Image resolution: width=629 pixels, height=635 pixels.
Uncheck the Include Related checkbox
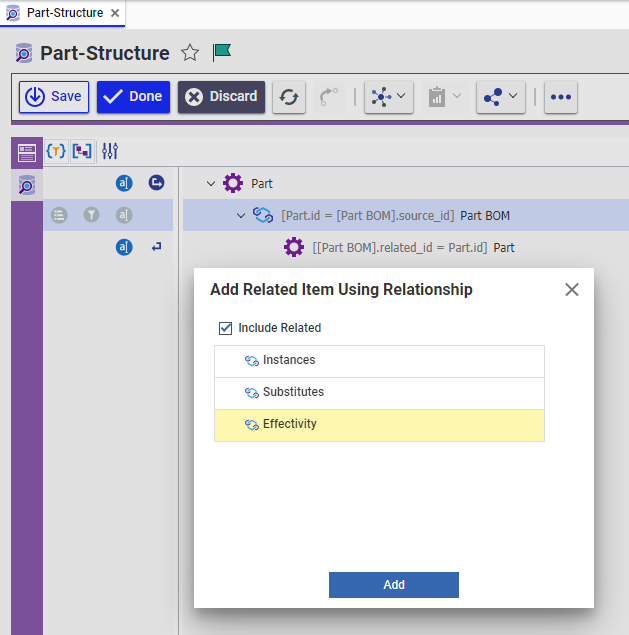point(226,328)
